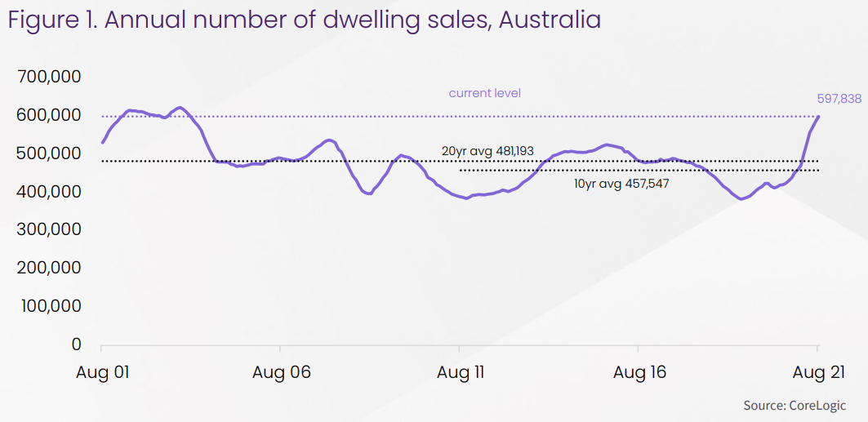Click the 400,000 y-axis label
The image size is (868, 422).
48,192
